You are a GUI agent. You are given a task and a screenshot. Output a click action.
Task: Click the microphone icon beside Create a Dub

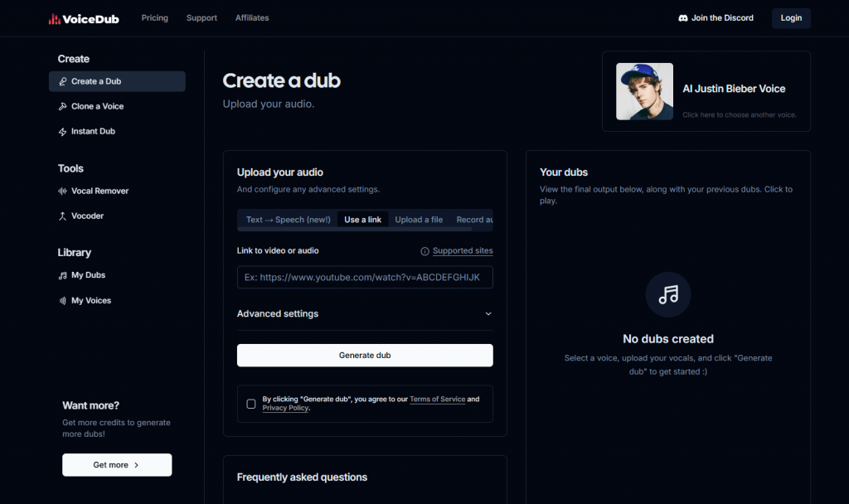tap(63, 82)
